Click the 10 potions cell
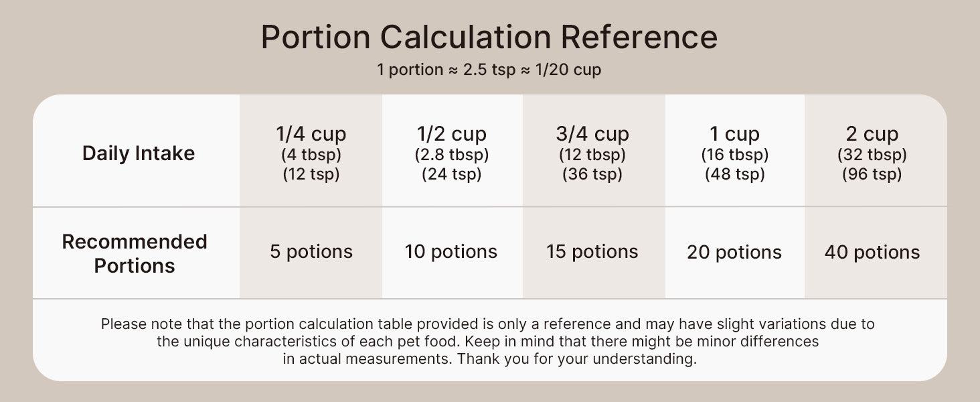 coord(451,252)
